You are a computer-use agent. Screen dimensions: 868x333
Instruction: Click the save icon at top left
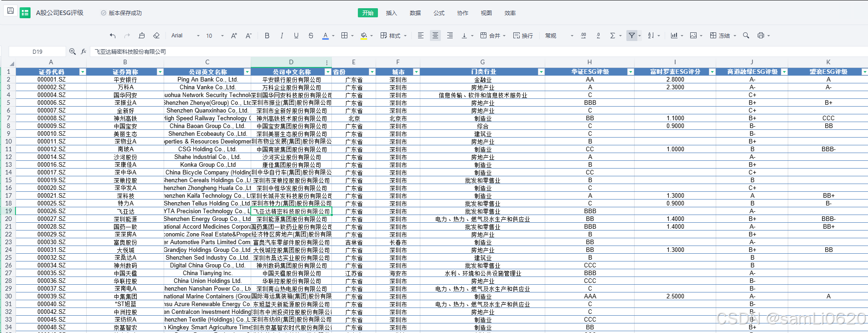(x=10, y=10)
